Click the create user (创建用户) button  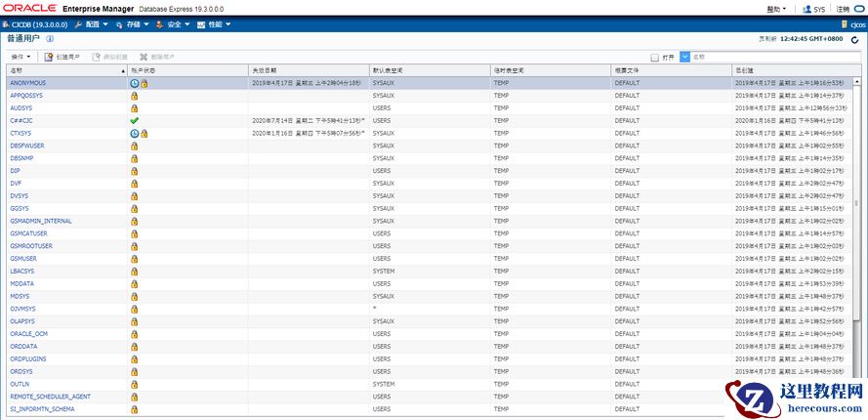62,57
